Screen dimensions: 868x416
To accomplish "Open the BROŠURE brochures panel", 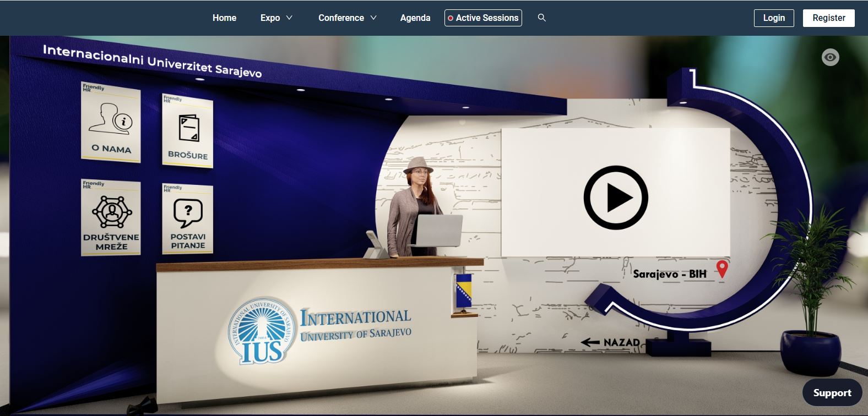I will (187, 131).
